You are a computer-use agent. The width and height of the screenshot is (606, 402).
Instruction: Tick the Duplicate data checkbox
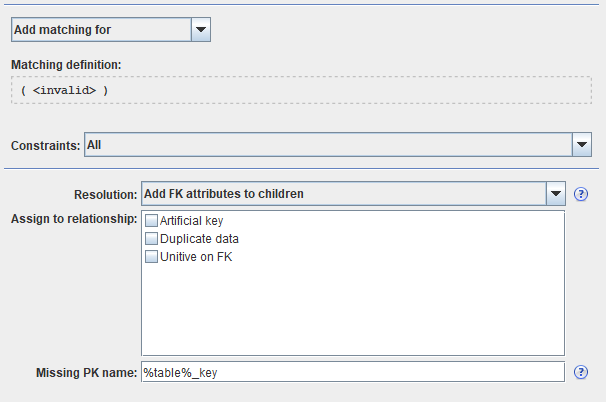151,239
